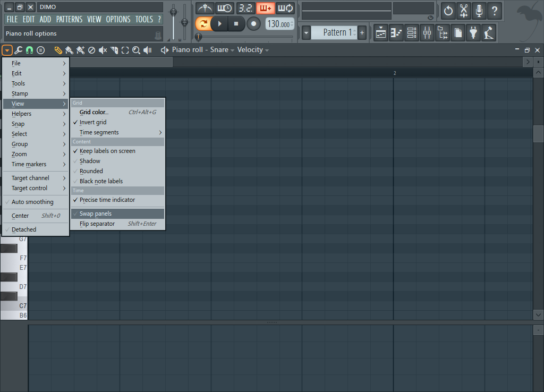This screenshot has height=392, width=544.
Task: Select the Mute tool
Action: pyautogui.click(x=103, y=50)
